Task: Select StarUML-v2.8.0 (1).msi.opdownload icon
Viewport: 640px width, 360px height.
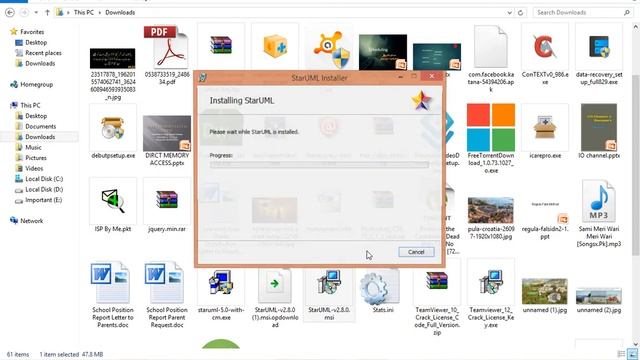Action: click(275, 284)
